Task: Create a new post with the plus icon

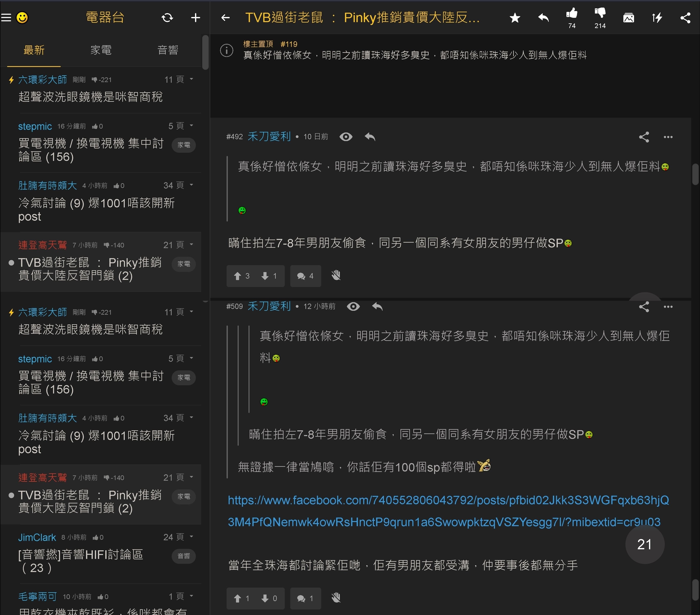Action: 195,17
